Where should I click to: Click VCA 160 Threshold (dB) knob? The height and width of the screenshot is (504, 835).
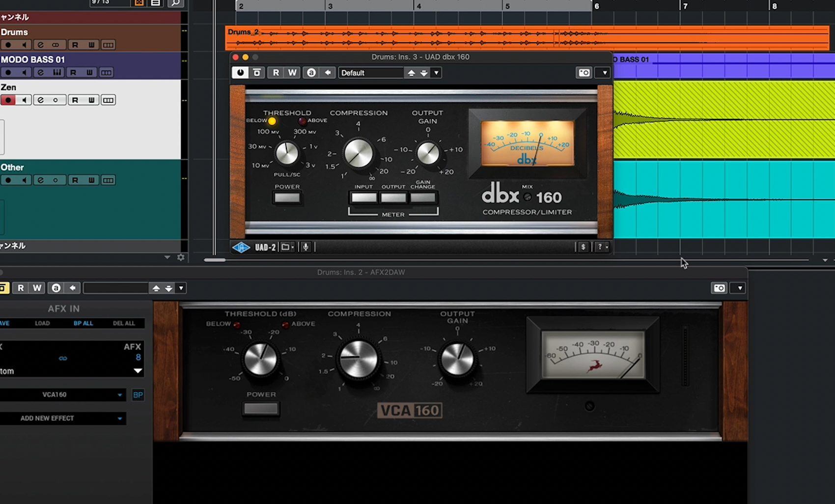[260, 359]
